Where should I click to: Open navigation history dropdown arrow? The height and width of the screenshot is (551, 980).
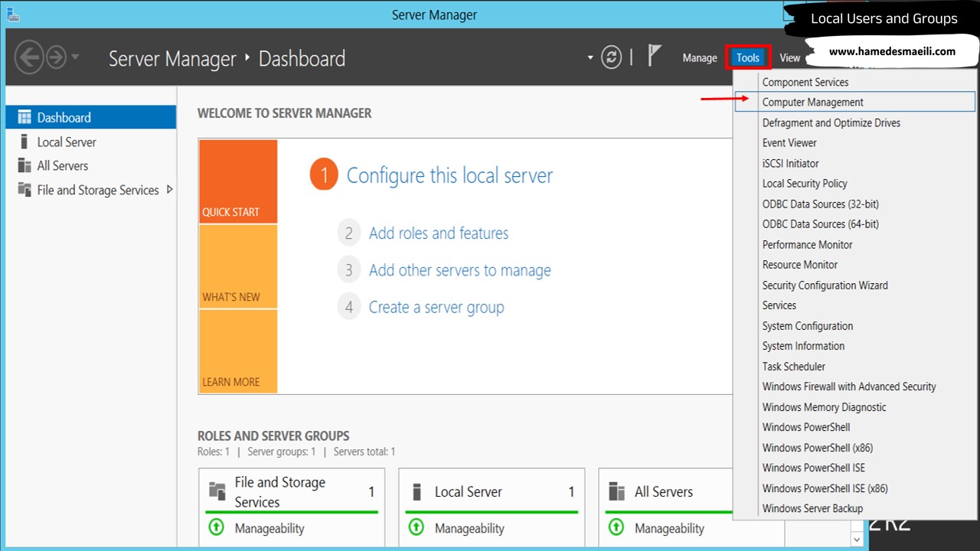[x=75, y=57]
